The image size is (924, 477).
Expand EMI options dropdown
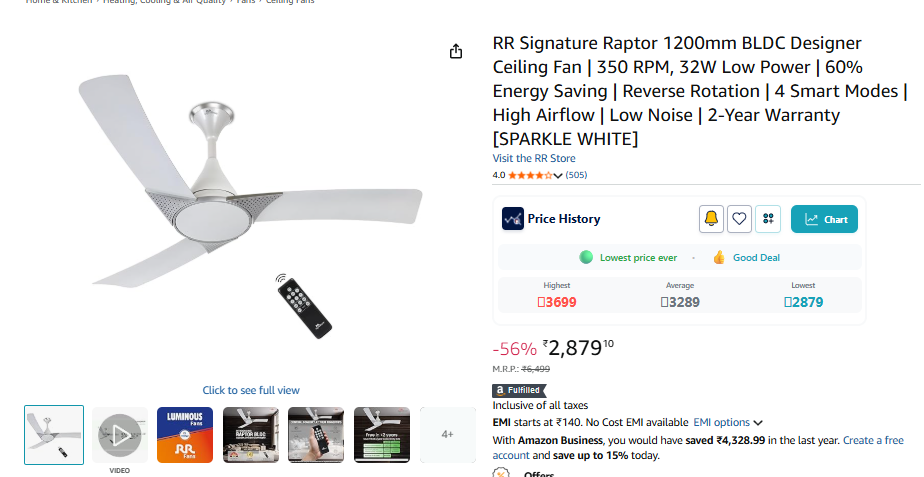click(x=728, y=422)
